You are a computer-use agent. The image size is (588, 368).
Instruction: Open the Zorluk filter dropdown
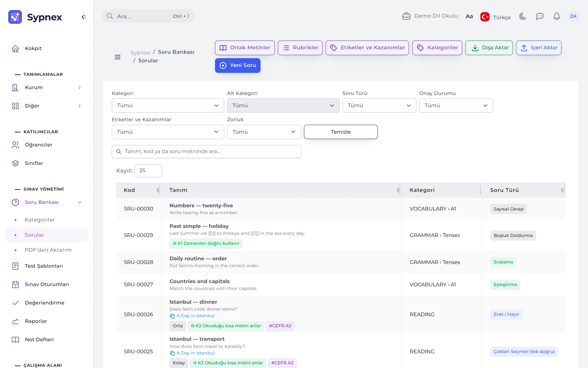264,132
